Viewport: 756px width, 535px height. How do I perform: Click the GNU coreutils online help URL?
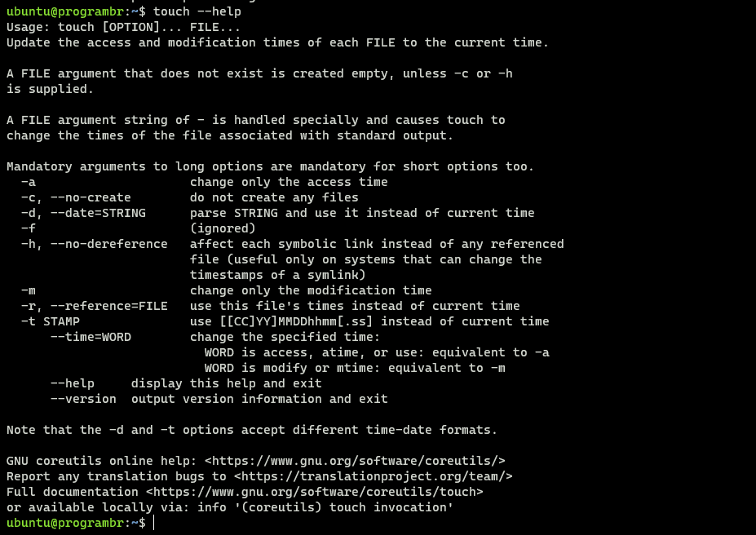[x=355, y=461]
